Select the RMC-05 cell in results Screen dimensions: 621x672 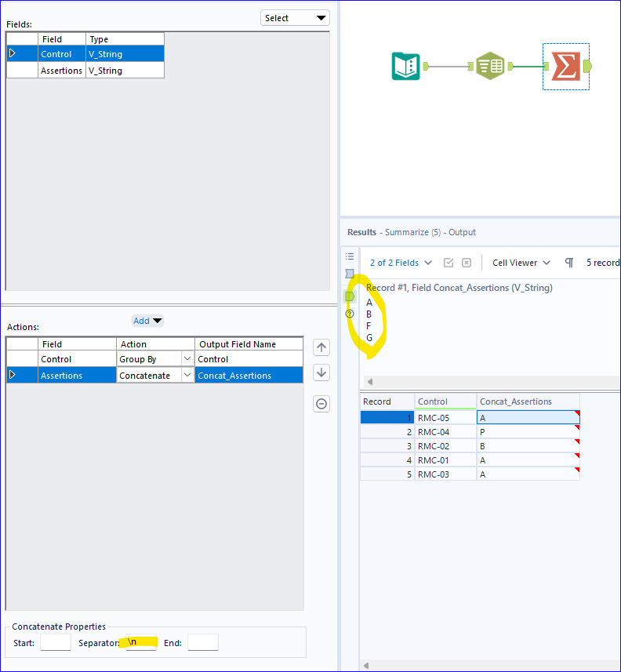click(445, 418)
